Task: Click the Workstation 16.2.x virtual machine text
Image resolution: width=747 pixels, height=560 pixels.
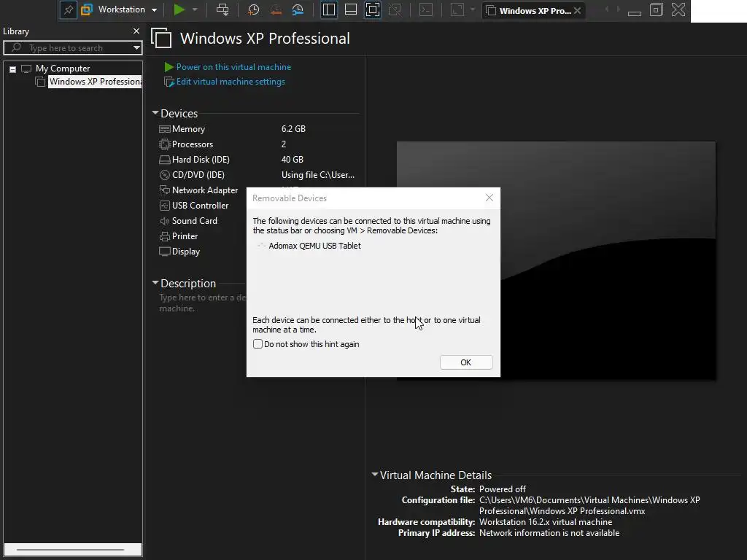Action: 546,522
